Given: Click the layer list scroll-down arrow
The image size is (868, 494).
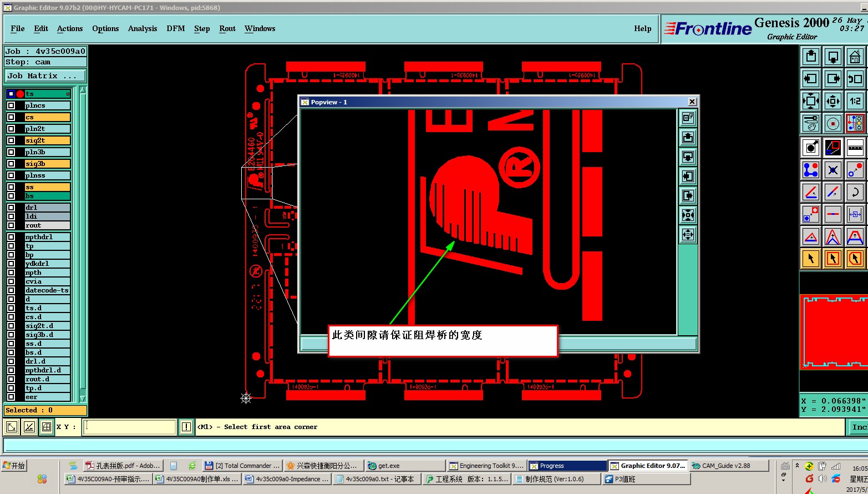Looking at the screenshot, I should pyautogui.click(x=83, y=399).
